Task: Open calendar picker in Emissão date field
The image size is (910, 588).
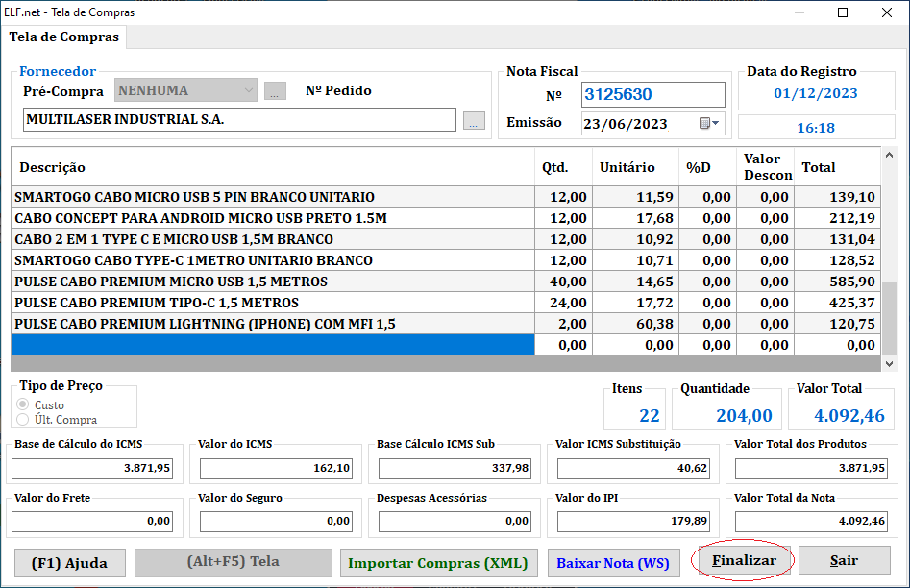Action: 708,123
